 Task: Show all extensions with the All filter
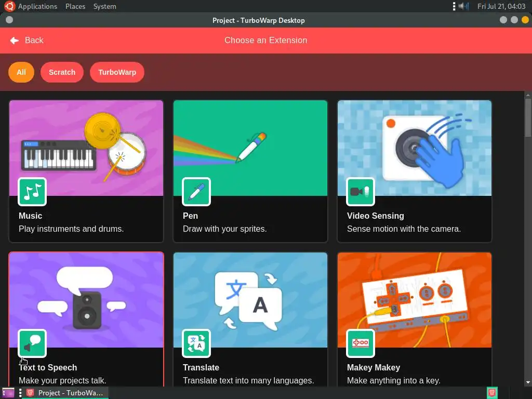[x=21, y=72]
